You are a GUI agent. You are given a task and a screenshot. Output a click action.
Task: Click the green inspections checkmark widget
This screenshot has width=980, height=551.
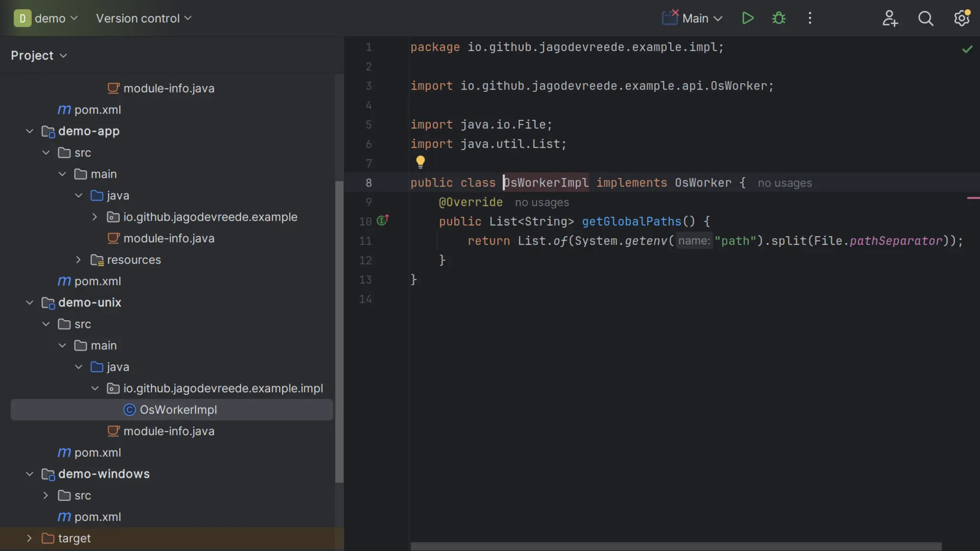[967, 49]
